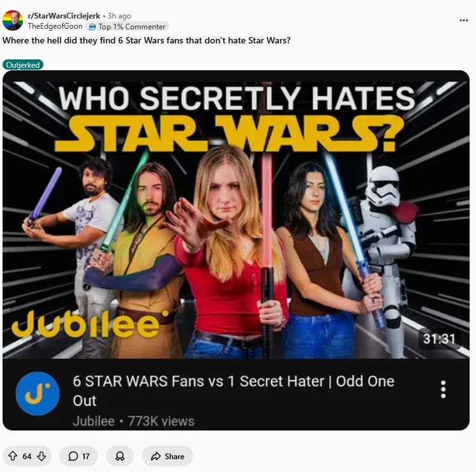Screen dimensions: 476x472
Task: Give an award to this post
Action: [120, 456]
